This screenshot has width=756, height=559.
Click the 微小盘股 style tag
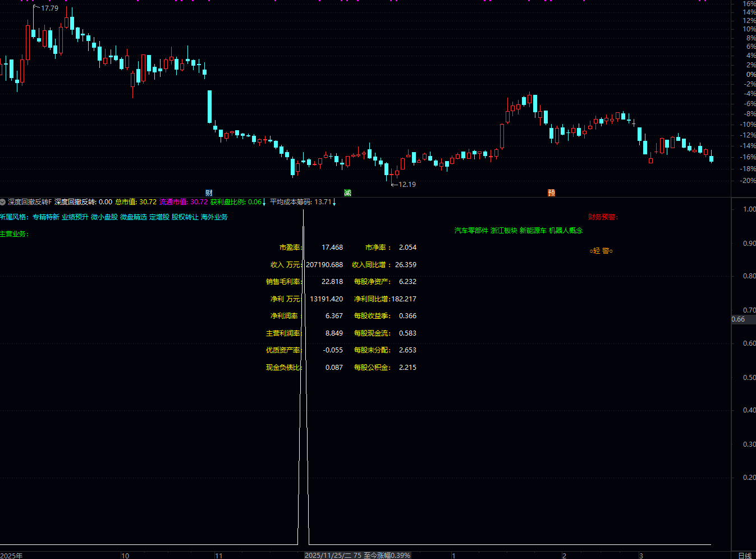click(x=104, y=217)
